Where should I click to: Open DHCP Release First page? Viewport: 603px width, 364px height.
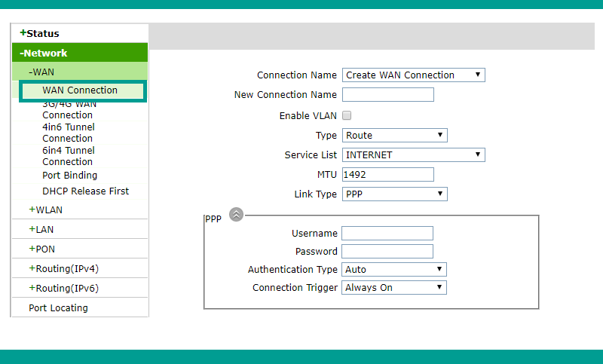click(x=85, y=191)
